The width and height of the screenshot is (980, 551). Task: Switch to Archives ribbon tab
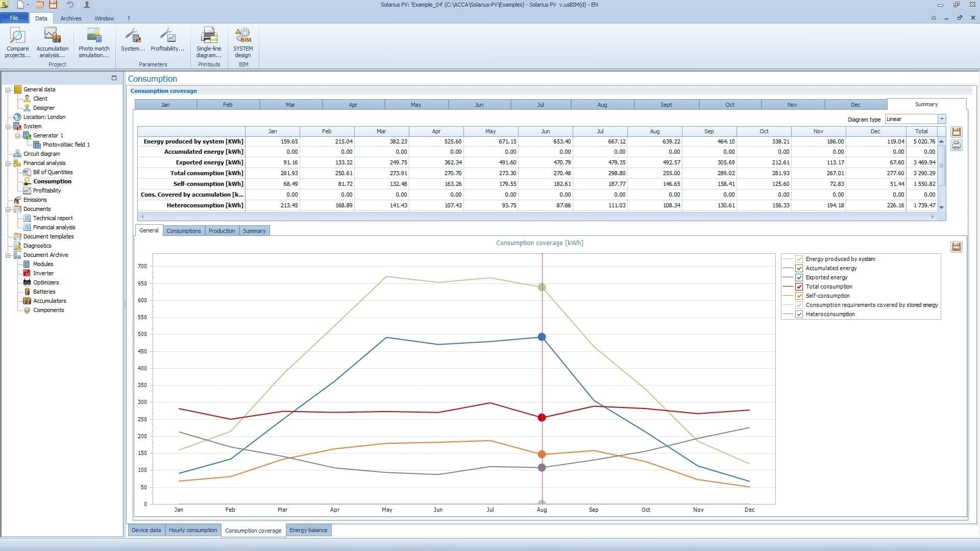(70, 18)
